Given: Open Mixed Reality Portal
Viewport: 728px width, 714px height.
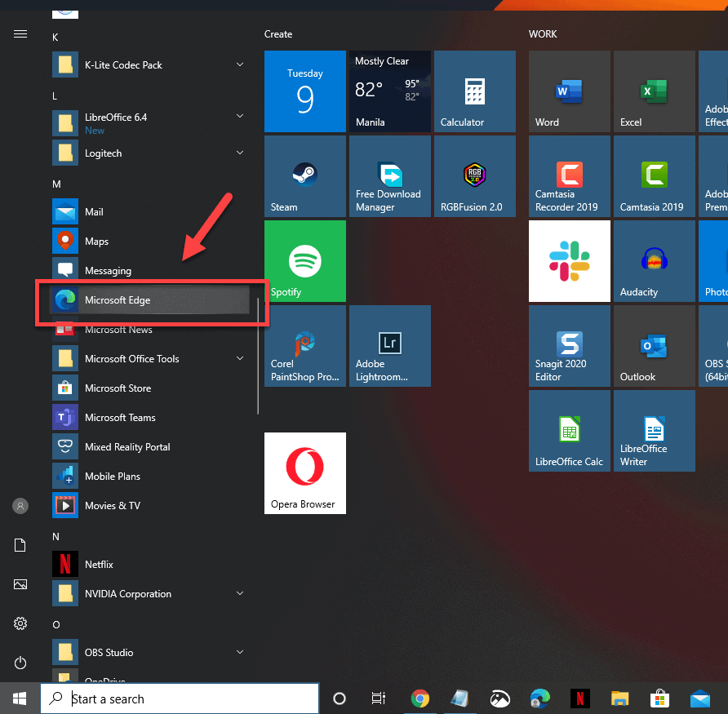Looking at the screenshot, I should point(151,446).
